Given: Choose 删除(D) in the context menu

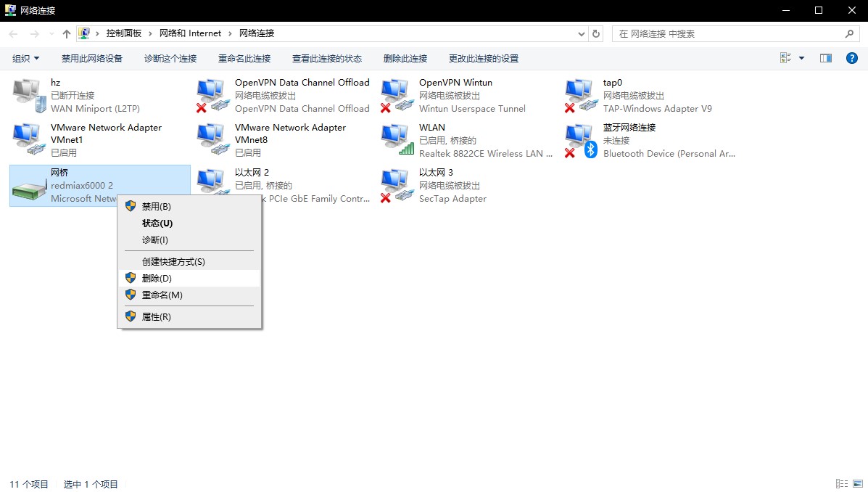Looking at the screenshot, I should (157, 279).
